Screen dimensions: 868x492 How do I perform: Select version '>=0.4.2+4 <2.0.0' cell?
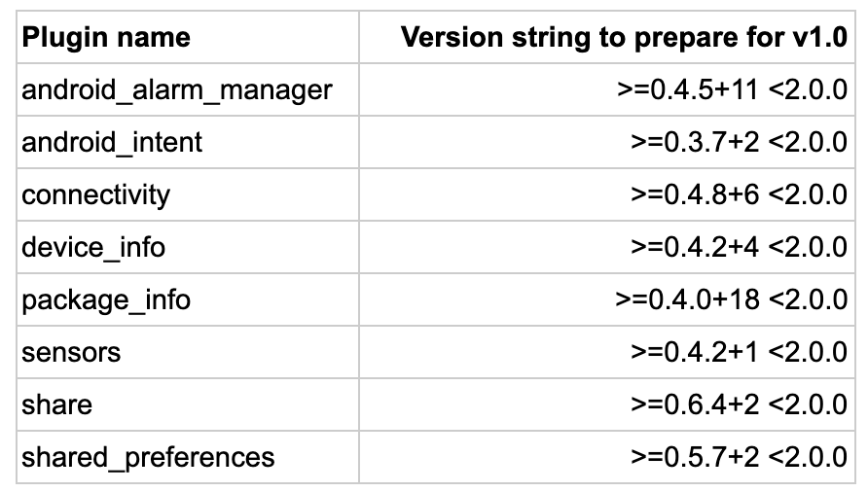pos(607,247)
